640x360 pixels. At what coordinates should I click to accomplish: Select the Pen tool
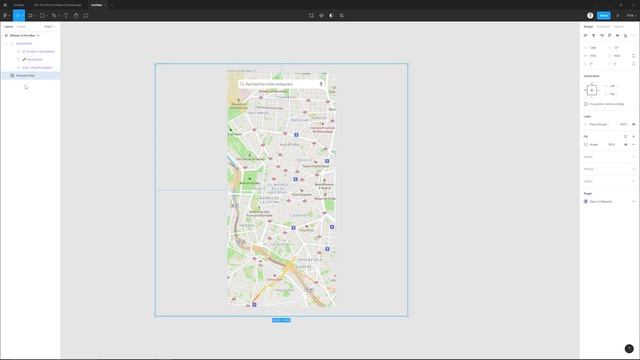pos(53,16)
